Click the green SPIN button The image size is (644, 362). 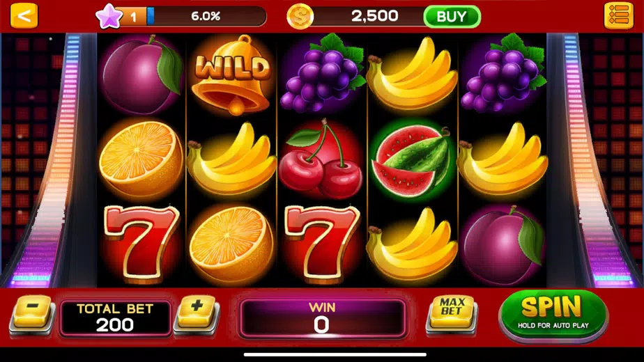point(553,315)
